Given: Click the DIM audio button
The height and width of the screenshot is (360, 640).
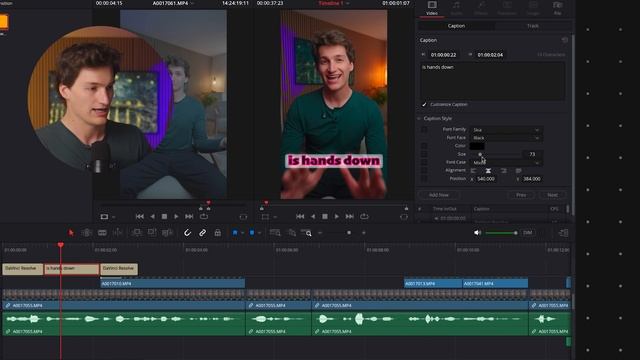Looking at the screenshot, I should coord(527,233).
